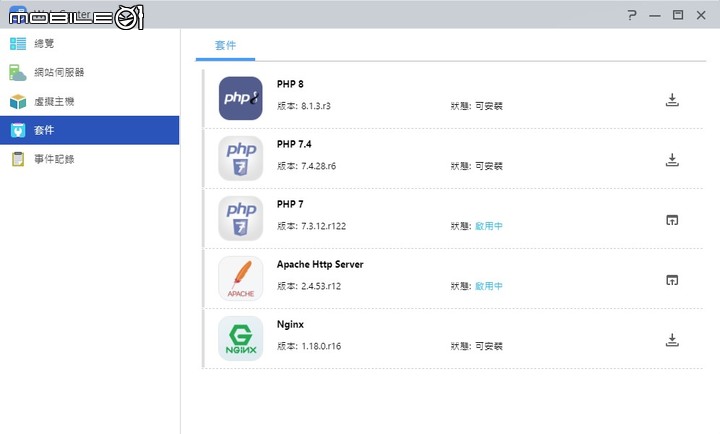Viewport: 720px width, 434px height.
Task: Click the 虛擬主機 cube icon
Action: click(x=18, y=101)
